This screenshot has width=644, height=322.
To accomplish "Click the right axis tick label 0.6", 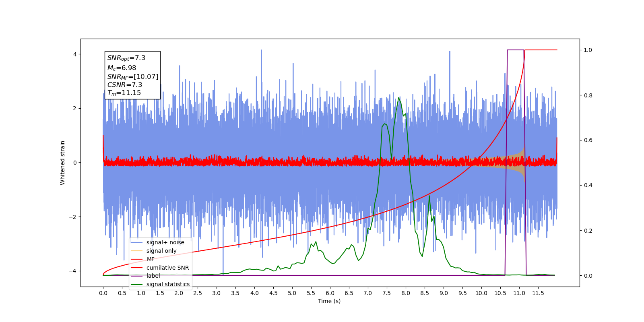I will click(x=588, y=140).
